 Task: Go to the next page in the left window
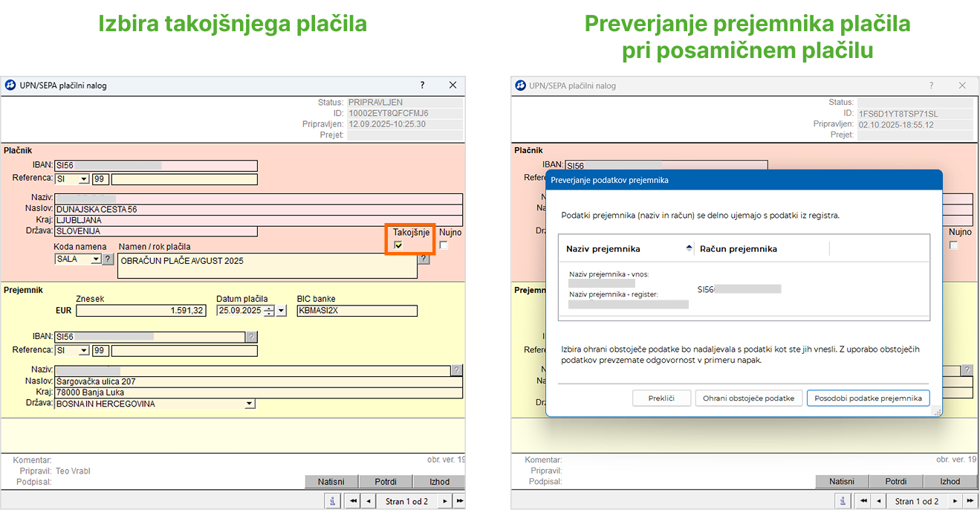(445, 501)
